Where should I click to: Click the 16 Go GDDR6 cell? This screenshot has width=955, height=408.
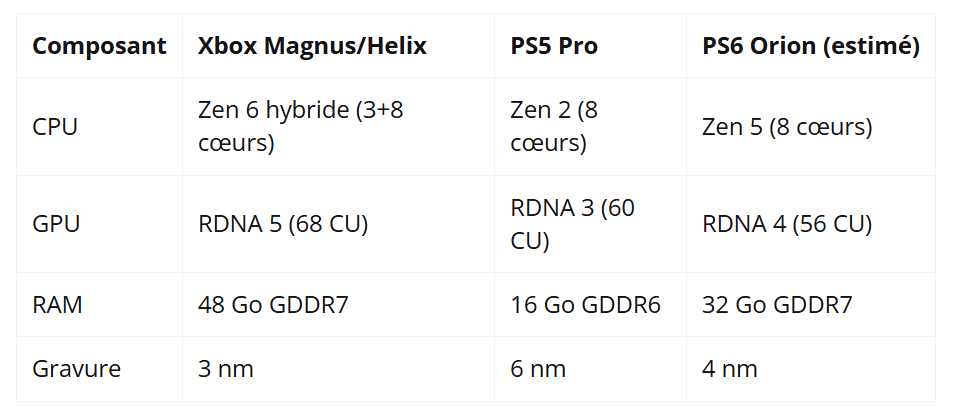click(585, 304)
